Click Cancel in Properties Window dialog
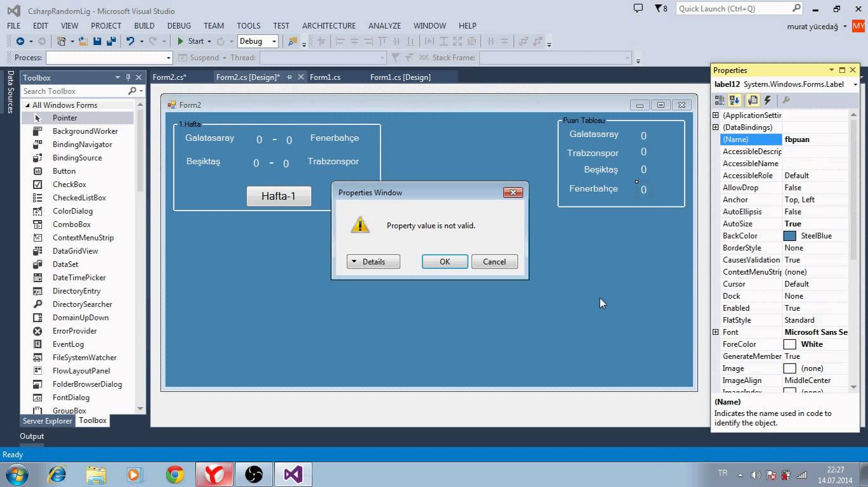This screenshot has width=868, height=487. (x=494, y=262)
